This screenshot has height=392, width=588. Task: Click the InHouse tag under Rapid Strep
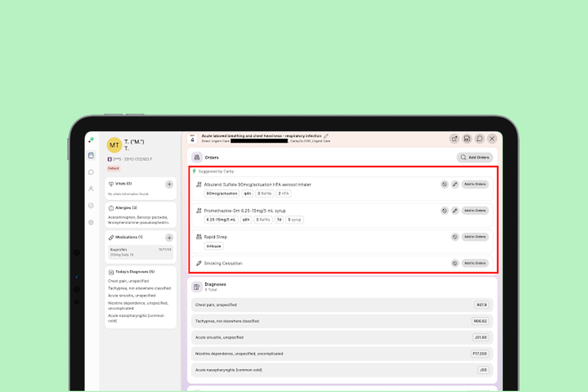214,246
